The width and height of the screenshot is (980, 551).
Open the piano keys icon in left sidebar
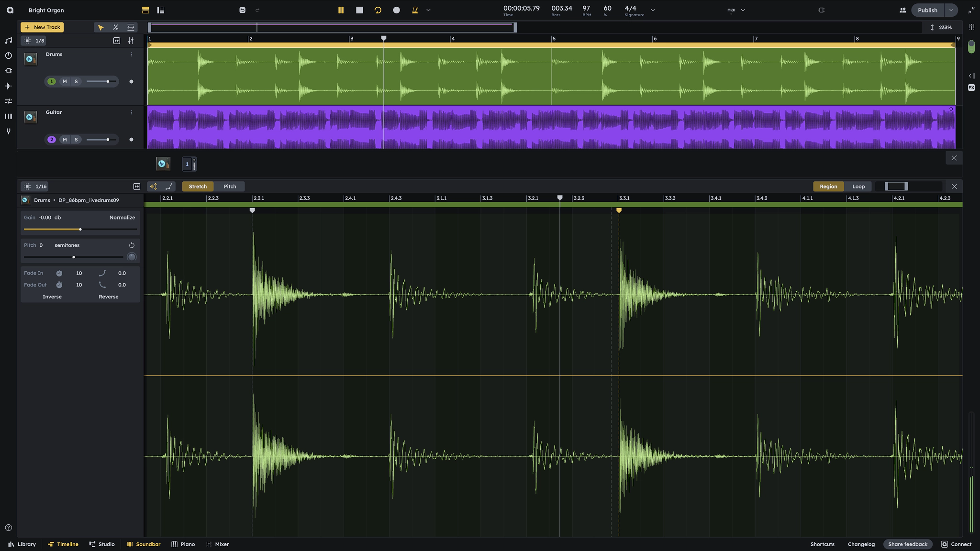(x=8, y=116)
